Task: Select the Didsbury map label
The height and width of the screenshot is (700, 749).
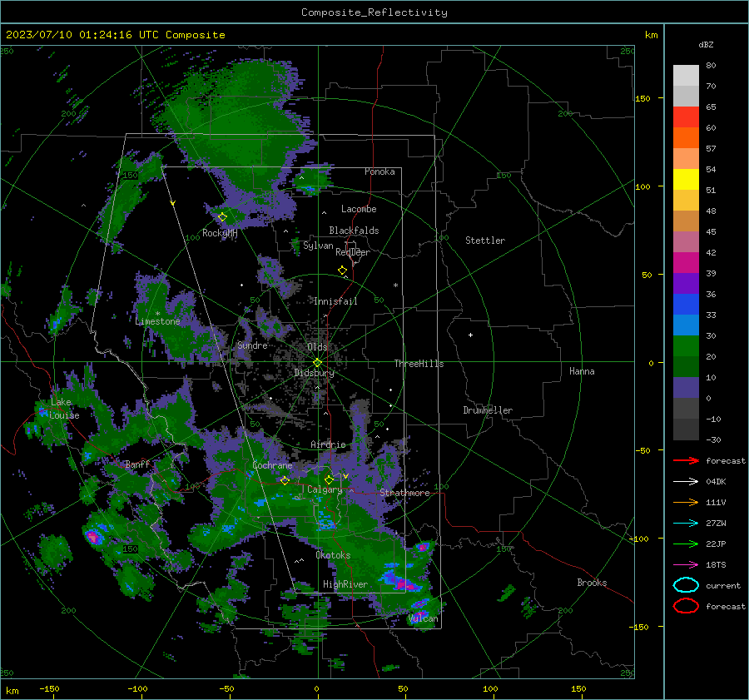Action: click(x=314, y=373)
